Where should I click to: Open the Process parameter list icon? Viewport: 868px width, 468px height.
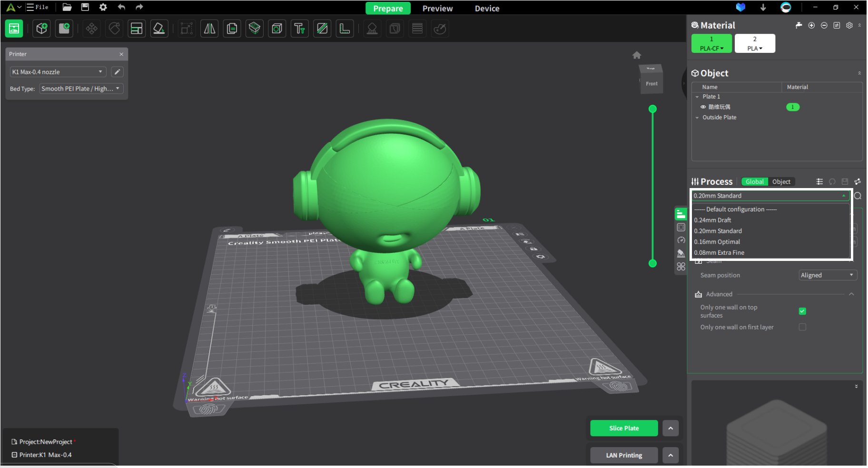(819, 181)
